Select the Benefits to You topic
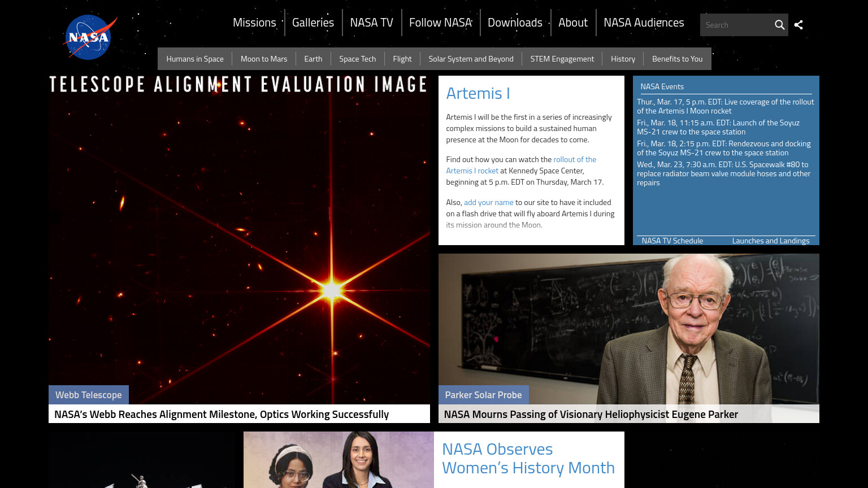Viewport: 868px width, 488px height. click(677, 59)
